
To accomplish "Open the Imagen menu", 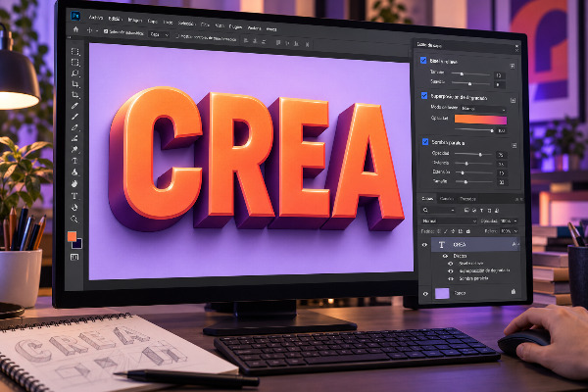I will (x=135, y=20).
